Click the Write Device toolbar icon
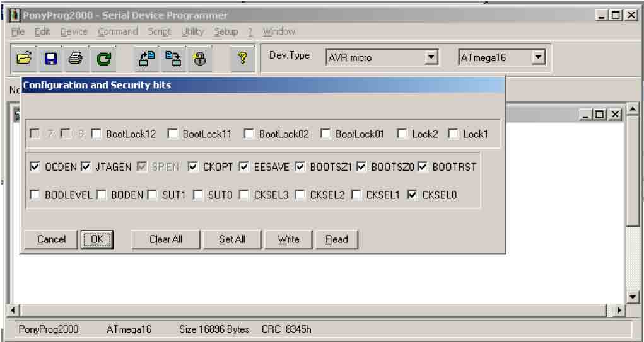Viewport: 644px width, 342px height. [x=173, y=59]
